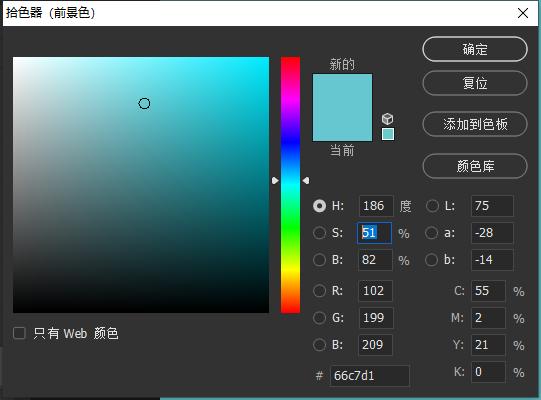Select the G green radio button
The image size is (541, 400).
319,318
